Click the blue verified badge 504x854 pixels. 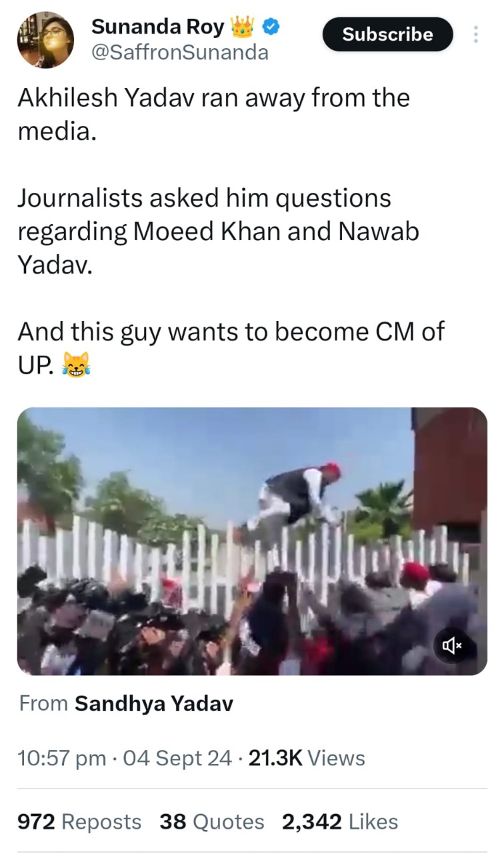pyautogui.click(x=270, y=28)
